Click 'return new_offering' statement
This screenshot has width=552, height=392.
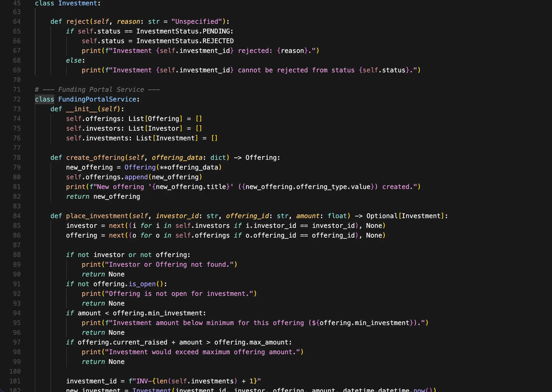[x=103, y=197]
